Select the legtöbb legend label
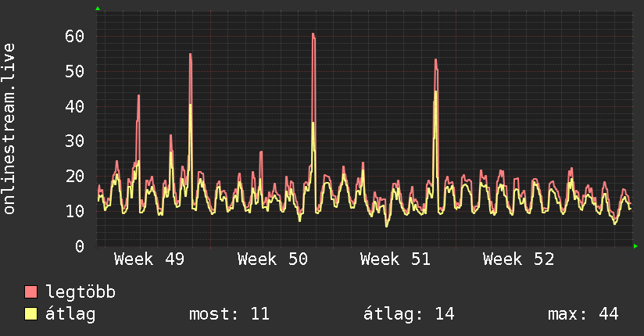Viewport: 644px width, 336px height. click(81, 293)
